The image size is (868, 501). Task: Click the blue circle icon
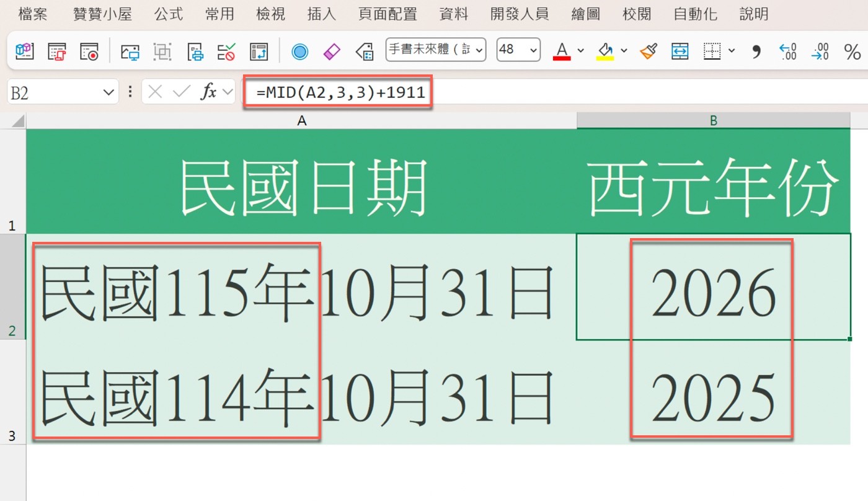300,51
